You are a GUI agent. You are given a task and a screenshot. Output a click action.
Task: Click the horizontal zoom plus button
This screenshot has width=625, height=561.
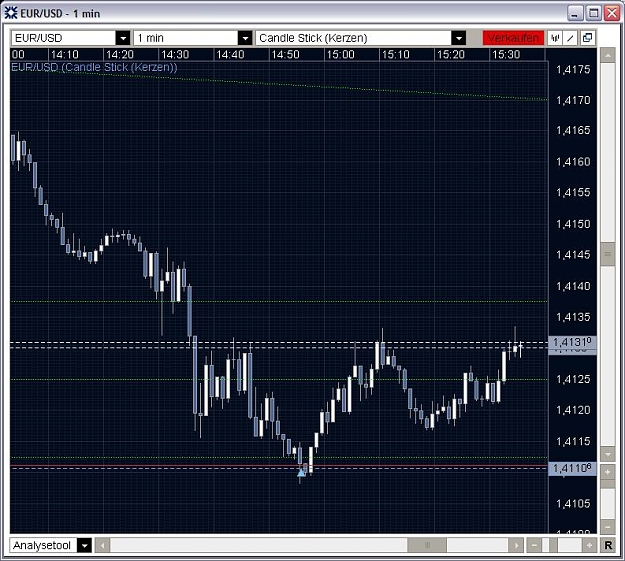[x=589, y=545]
